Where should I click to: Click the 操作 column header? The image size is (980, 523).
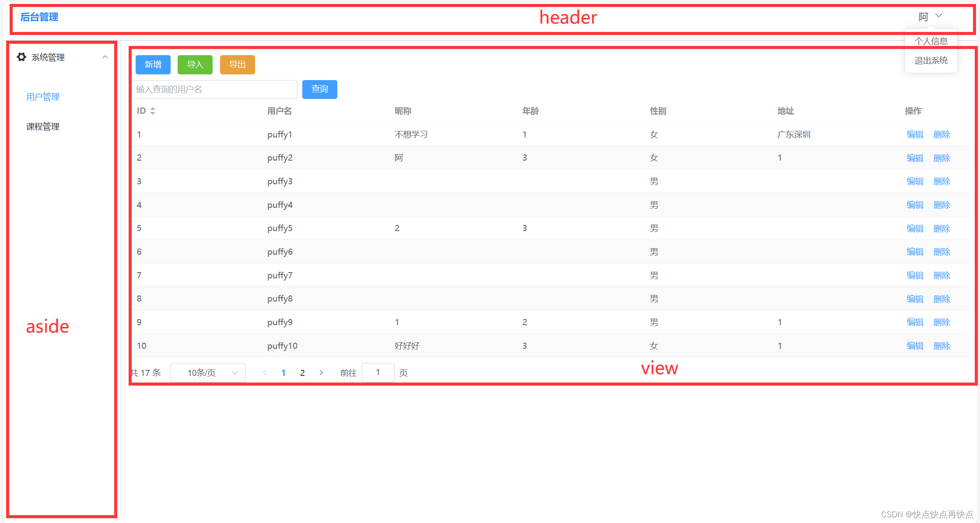[913, 111]
